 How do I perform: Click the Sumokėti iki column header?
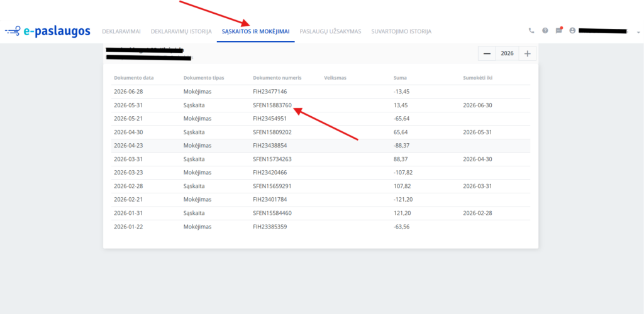pyautogui.click(x=478, y=78)
